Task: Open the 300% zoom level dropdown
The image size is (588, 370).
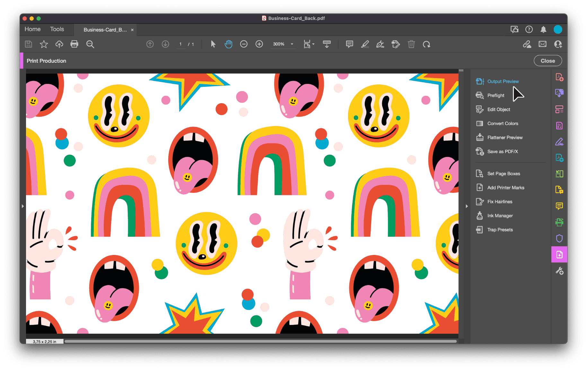Action: 283,44
